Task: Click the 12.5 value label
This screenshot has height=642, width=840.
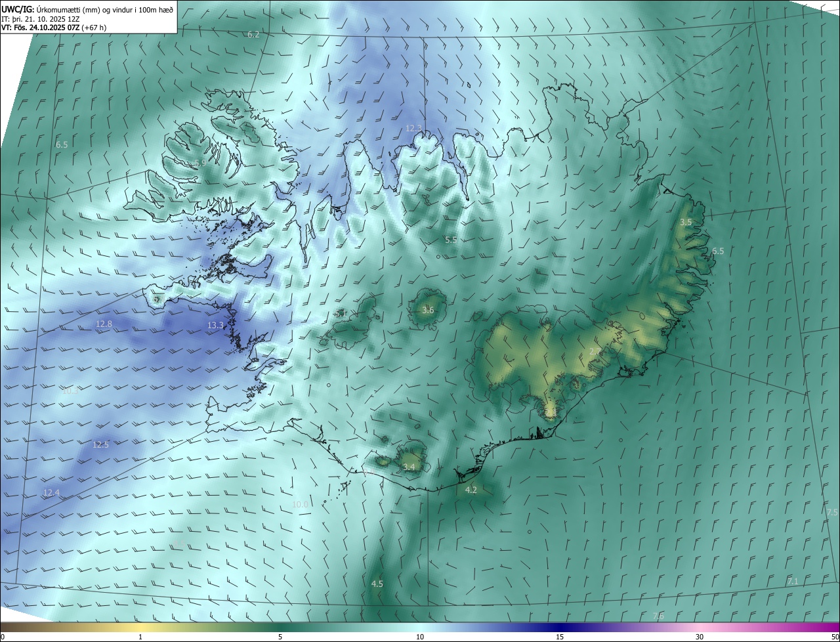Action: click(x=100, y=444)
